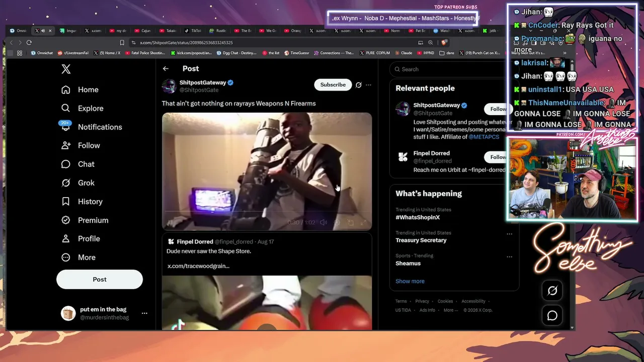Click the Show more link under trends
644x362 pixels.
click(410, 281)
